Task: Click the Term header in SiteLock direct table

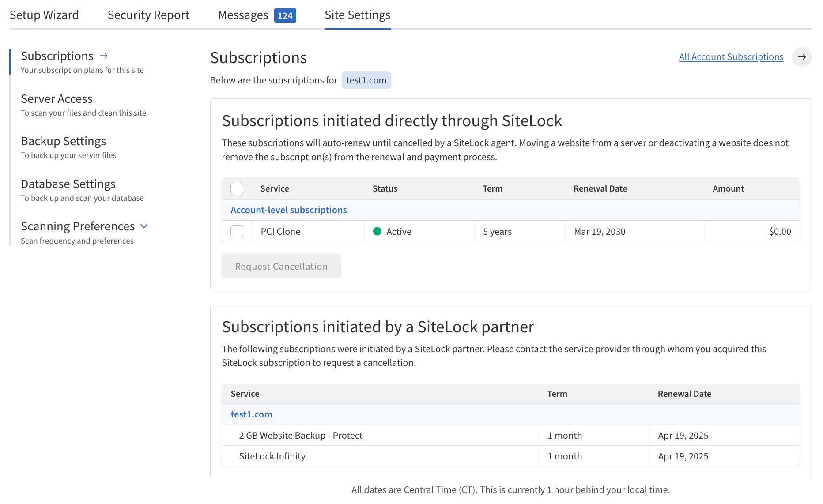Action: click(x=492, y=188)
